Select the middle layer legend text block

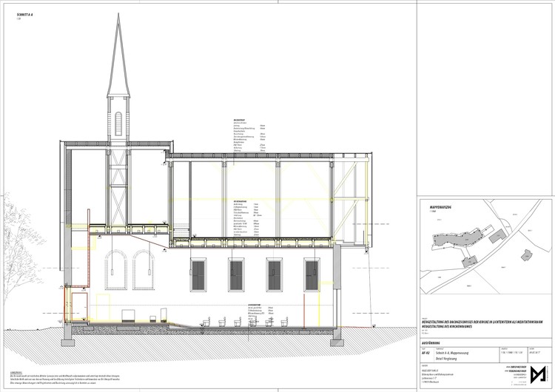tap(246, 219)
